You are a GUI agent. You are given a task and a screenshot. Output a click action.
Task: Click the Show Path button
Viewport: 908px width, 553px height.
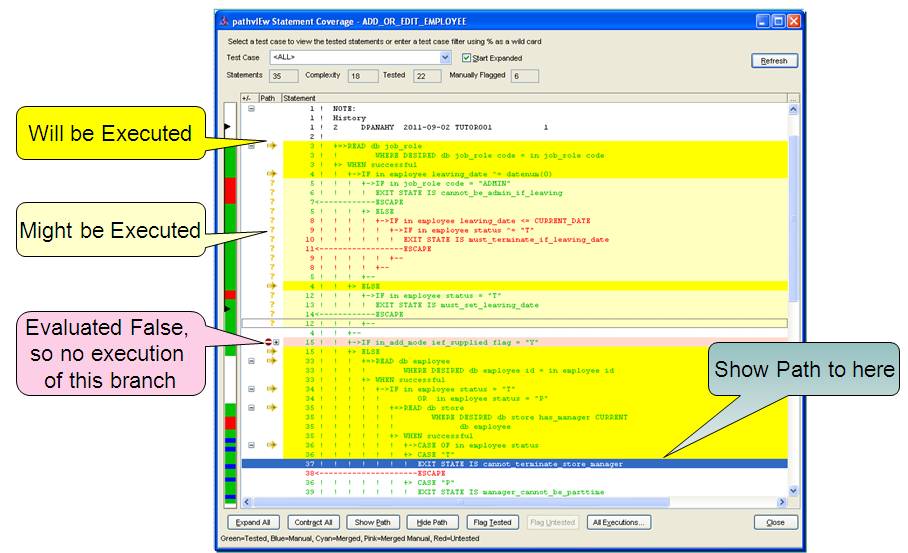373,522
